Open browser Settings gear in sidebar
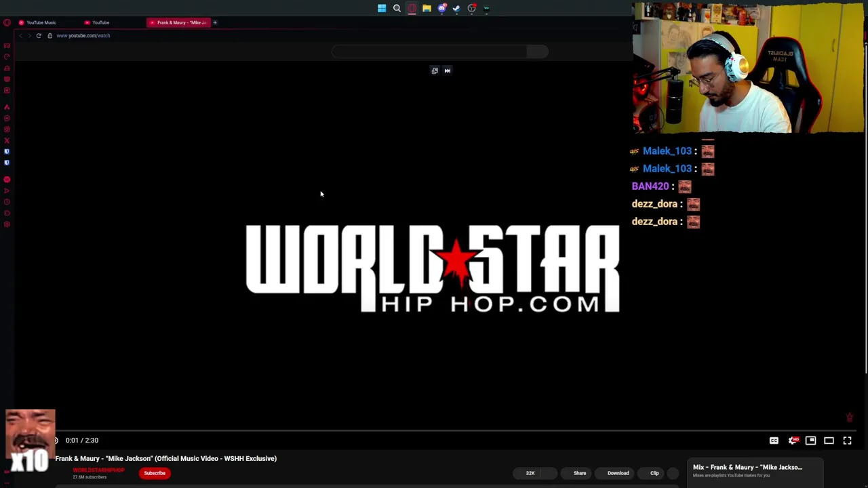Image resolution: width=868 pixels, height=488 pixels. 7,224
